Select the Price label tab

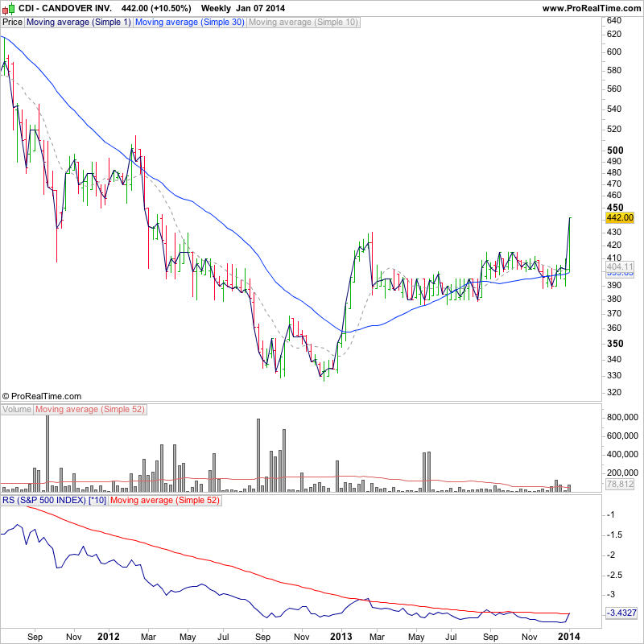tap(12, 23)
